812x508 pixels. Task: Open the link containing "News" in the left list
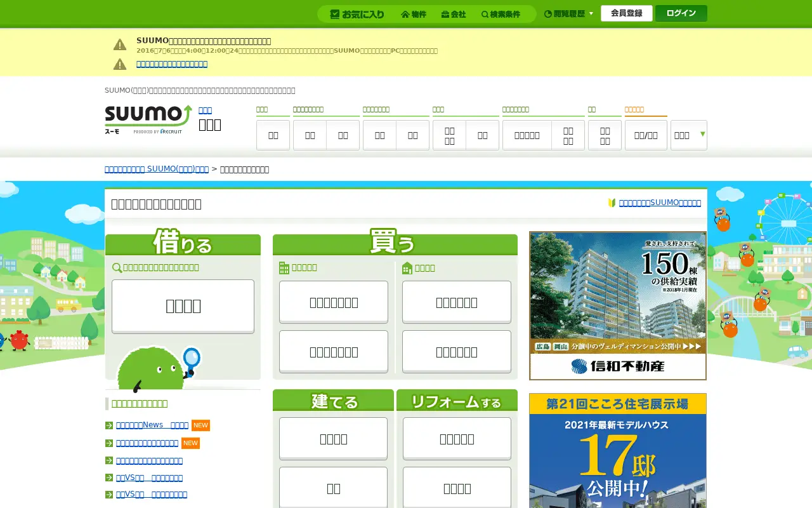point(152,425)
